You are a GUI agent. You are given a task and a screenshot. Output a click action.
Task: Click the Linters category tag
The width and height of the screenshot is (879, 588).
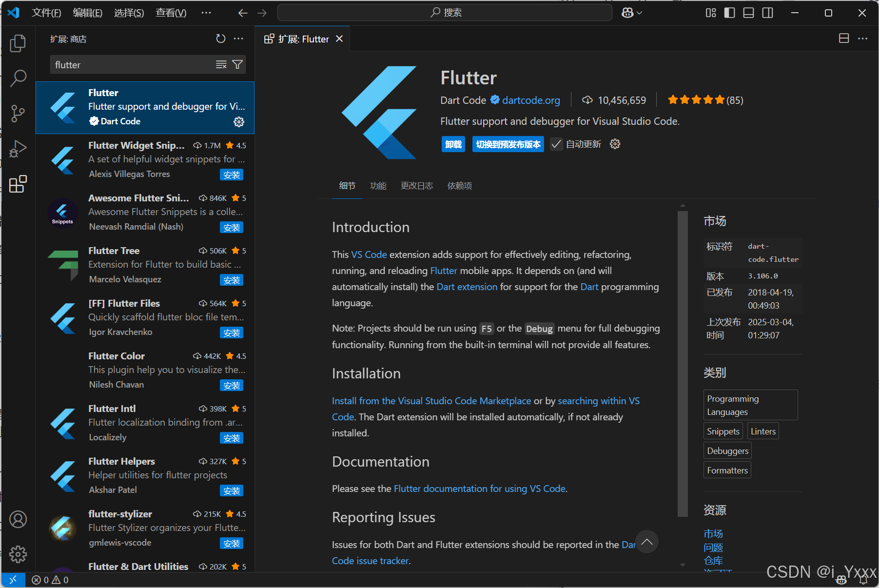click(x=763, y=431)
